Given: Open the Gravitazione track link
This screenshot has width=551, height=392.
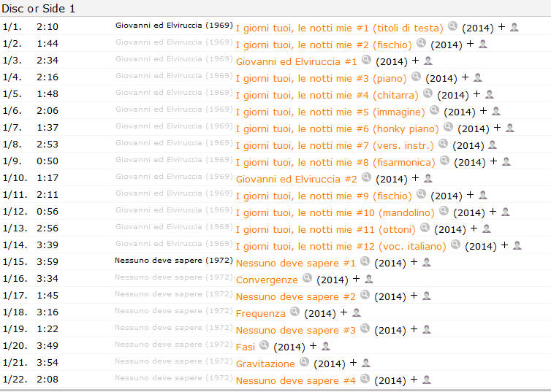Looking at the screenshot, I should (265, 364).
